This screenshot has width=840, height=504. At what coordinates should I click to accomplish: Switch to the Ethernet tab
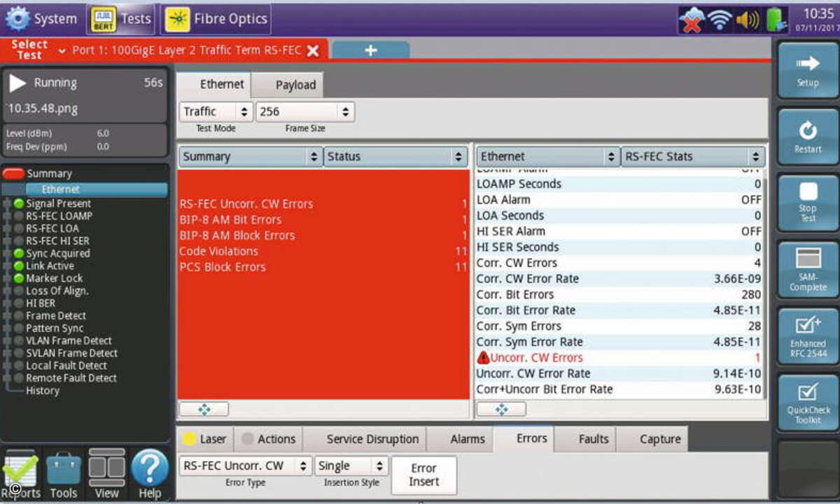pos(213,85)
